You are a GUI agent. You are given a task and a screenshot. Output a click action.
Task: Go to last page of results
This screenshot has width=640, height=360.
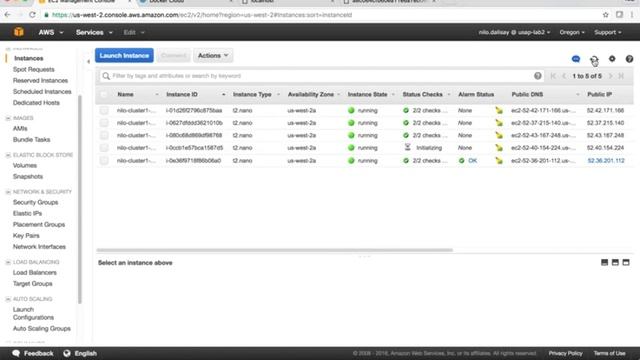[621, 76]
